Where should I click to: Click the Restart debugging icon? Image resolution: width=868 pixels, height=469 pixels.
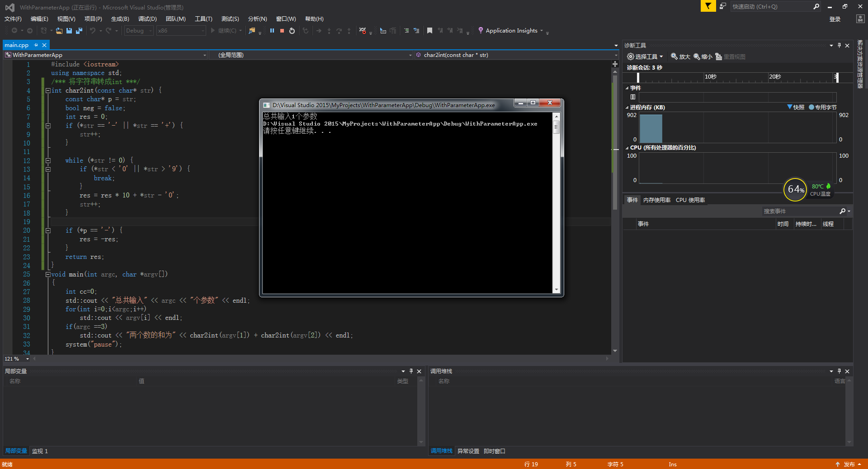[292, 31]
